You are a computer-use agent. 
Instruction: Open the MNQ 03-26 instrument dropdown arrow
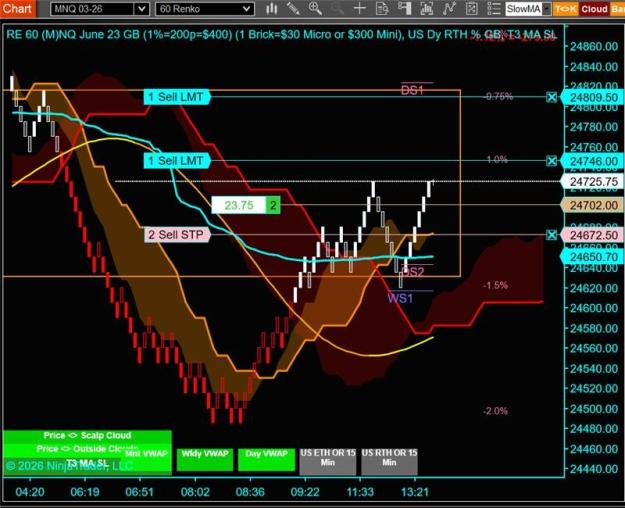coord(142,9)
